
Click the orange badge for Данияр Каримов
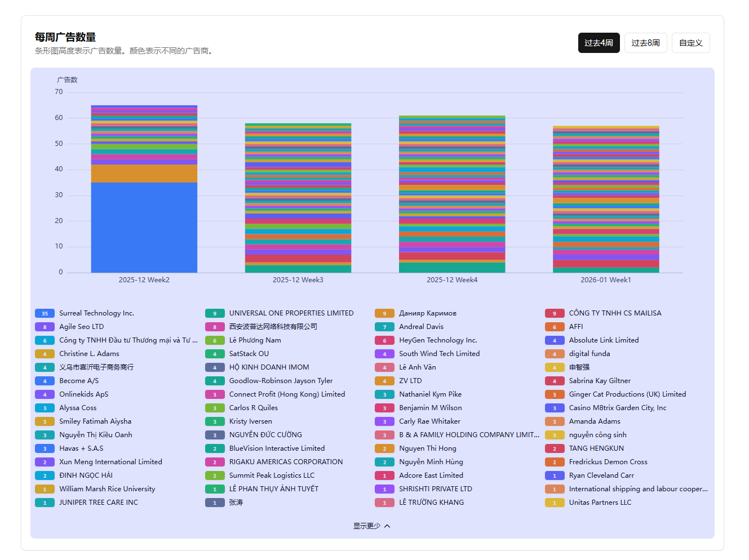pos(384,313)
